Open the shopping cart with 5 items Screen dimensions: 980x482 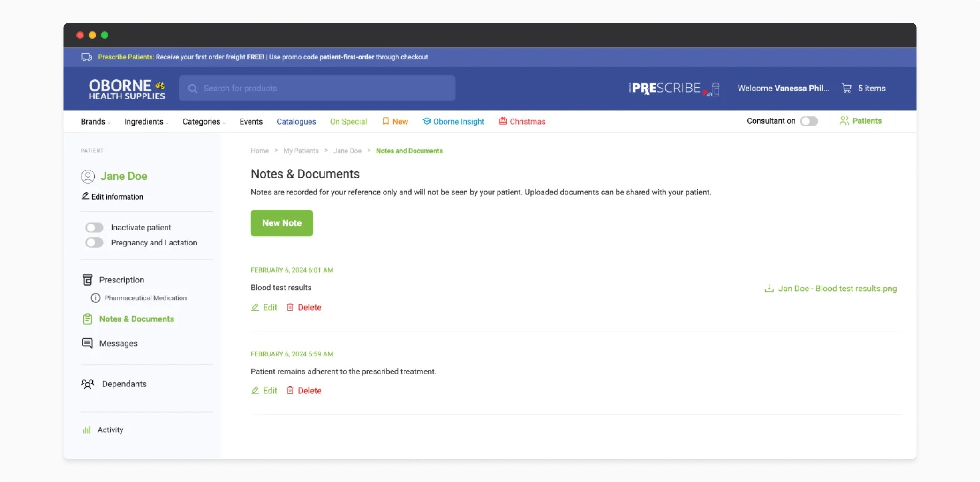coord(864,88)
